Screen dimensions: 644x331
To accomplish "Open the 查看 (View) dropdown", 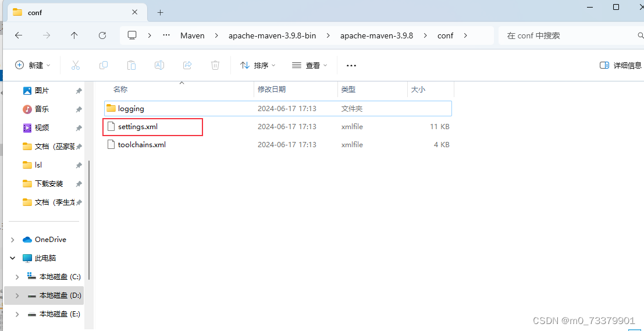I will (x=309, y=65).
